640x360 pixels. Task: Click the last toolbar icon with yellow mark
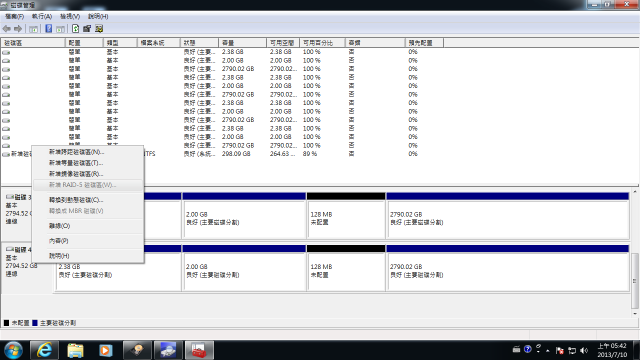[99, 29]
